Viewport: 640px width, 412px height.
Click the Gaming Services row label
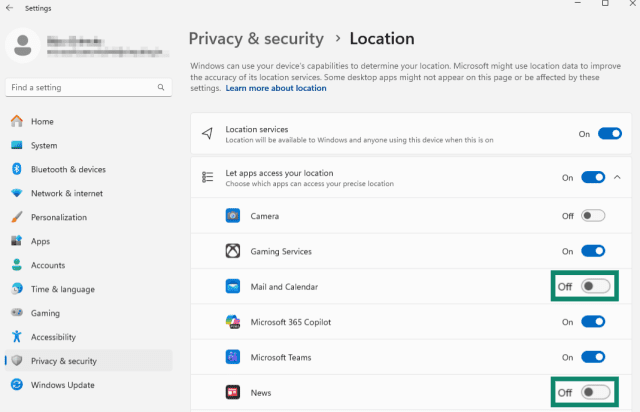pyautogui.click(x=281, y=251)
